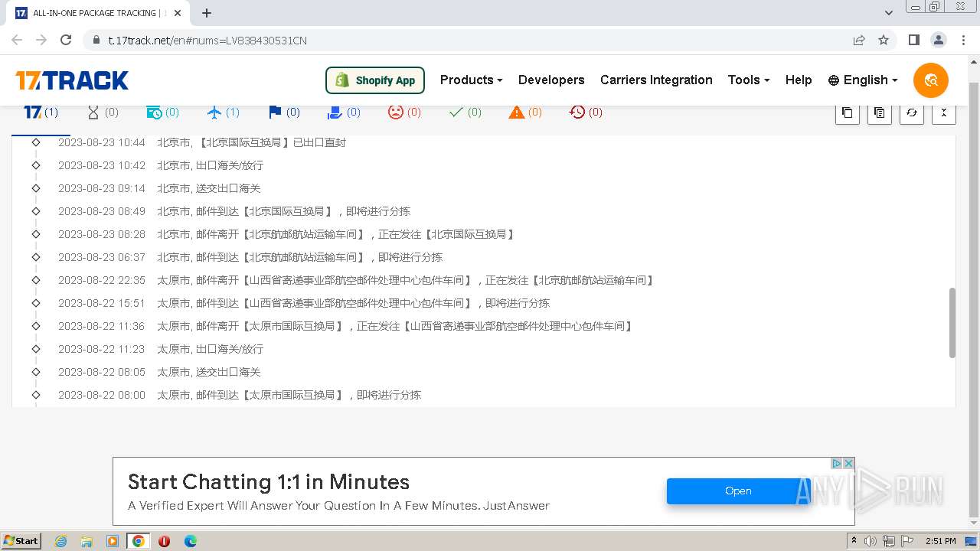The image size is (980, 551).
Task: Click the 2023-08-22 11:23 tracking event
Action: (161, 349)
